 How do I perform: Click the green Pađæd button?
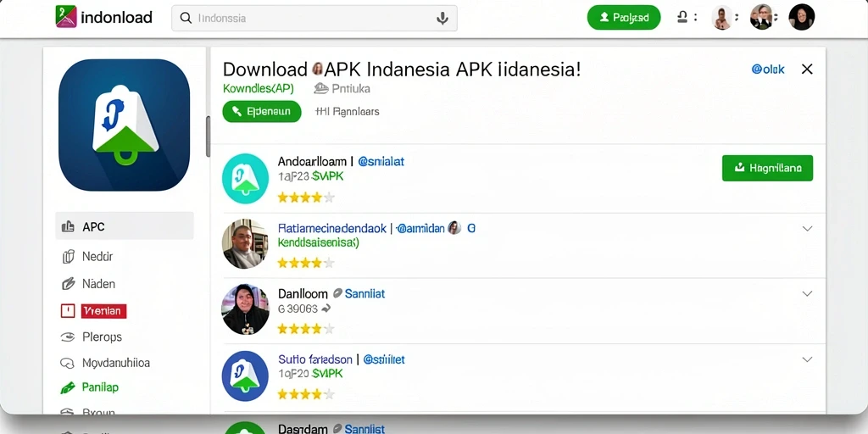tap(624, 18)
